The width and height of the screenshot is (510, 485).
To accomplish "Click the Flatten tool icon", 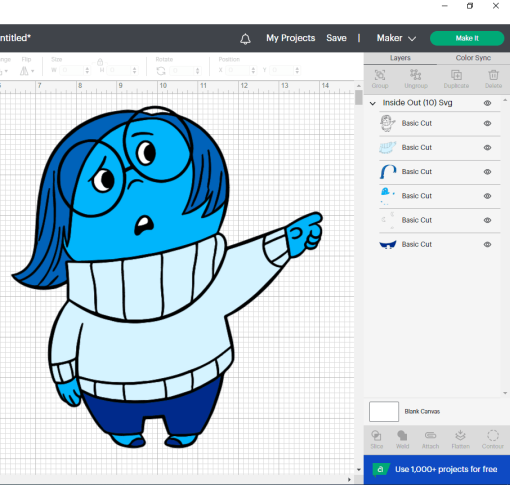I will coord(460,435).
